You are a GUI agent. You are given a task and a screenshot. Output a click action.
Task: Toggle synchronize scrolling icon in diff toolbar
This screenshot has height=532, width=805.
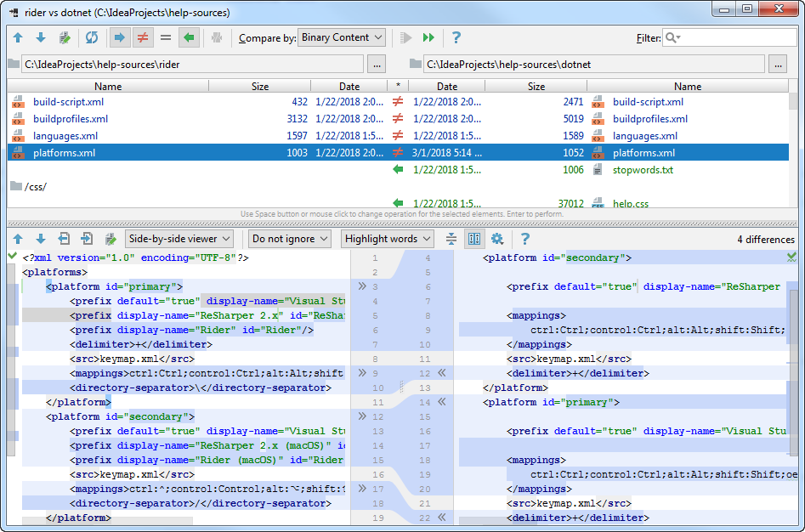[474, 239]
